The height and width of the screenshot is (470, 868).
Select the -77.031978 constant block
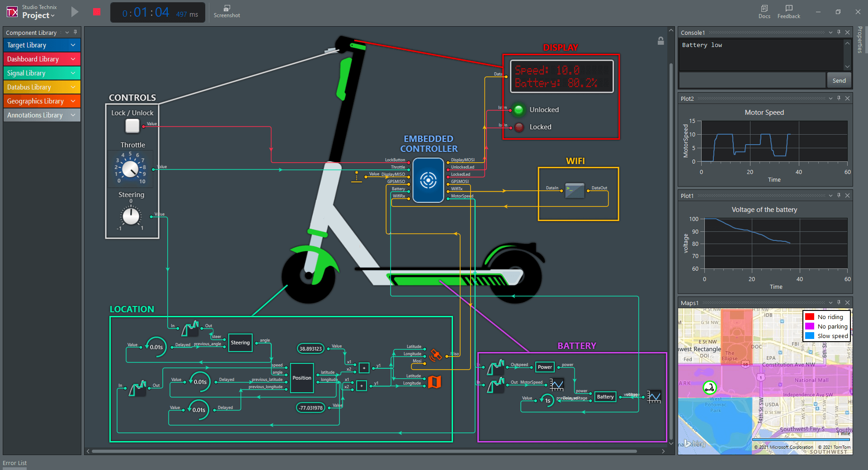click(x=311, y=408)
